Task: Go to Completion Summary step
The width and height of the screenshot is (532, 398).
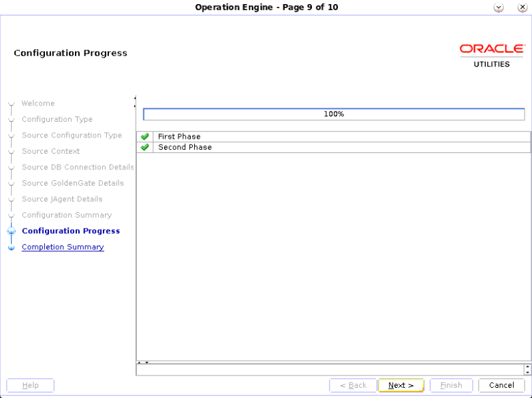Action: point(63,247)
